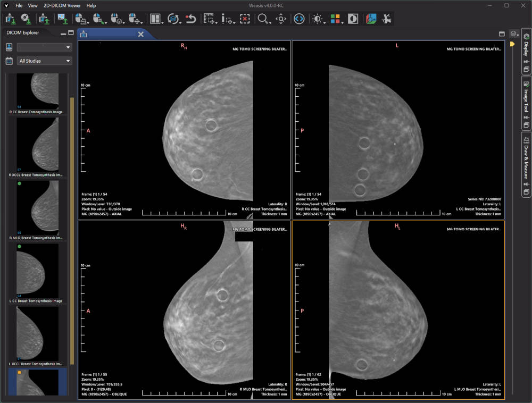Open the Help menu
Viewport: 532px width, 403px height.
point(91,5)
